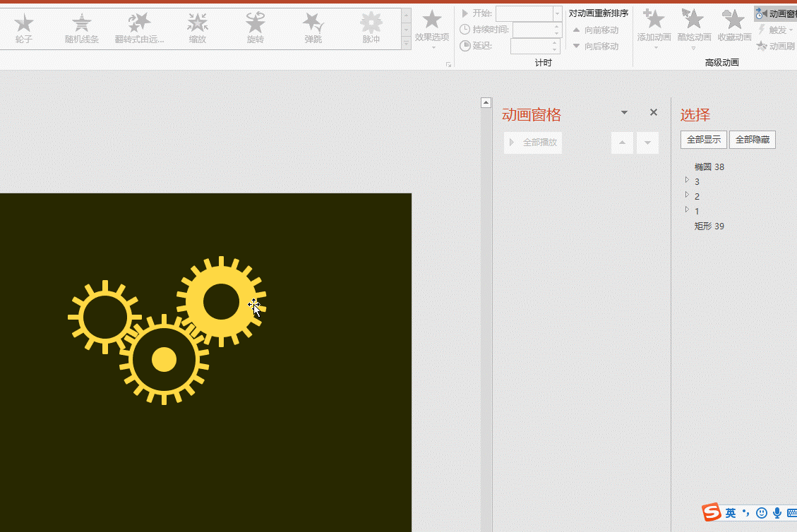Select 矩形 39 in the object list
797x532 pixels.
pos(709,226)
